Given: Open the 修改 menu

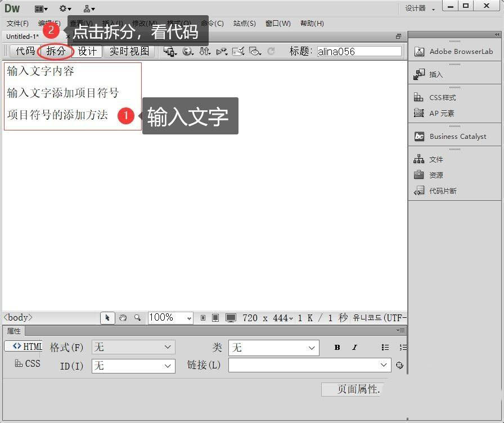Looking at the screenshot, I should pyautogui.click(x=144, y=24).
